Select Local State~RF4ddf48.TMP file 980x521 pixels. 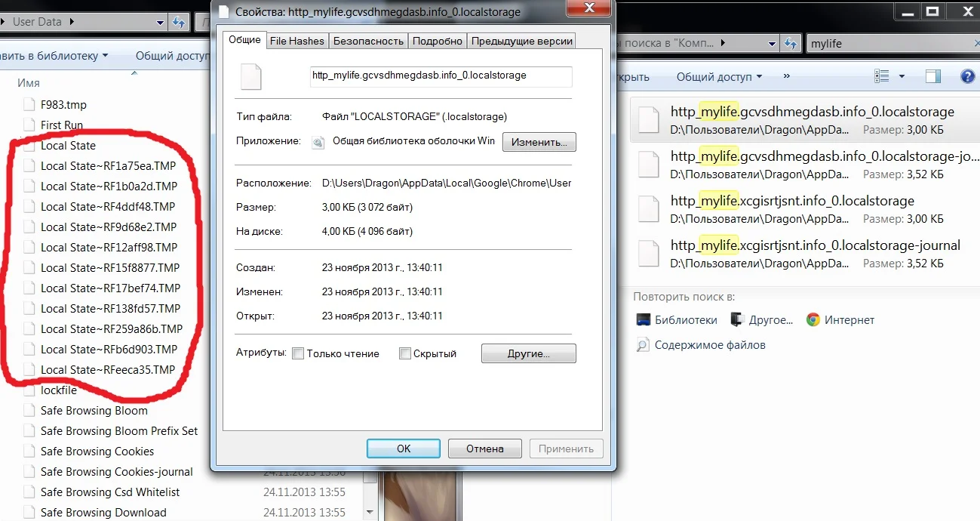coord(107,207)
